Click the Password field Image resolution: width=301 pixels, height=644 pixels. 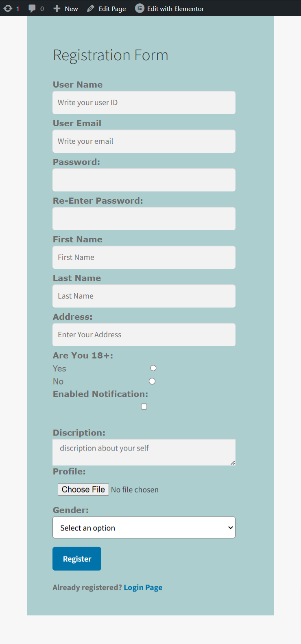[x=144, y=180]
